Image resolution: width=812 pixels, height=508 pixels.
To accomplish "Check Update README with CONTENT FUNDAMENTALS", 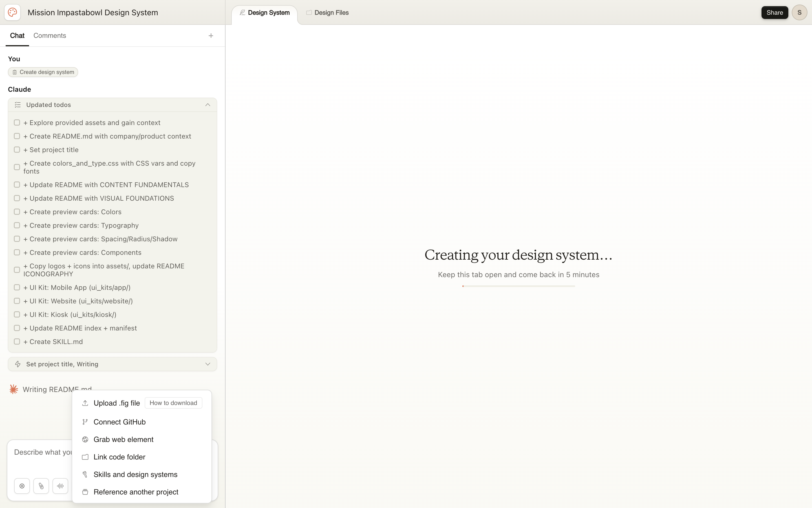I will coord(17,185).
